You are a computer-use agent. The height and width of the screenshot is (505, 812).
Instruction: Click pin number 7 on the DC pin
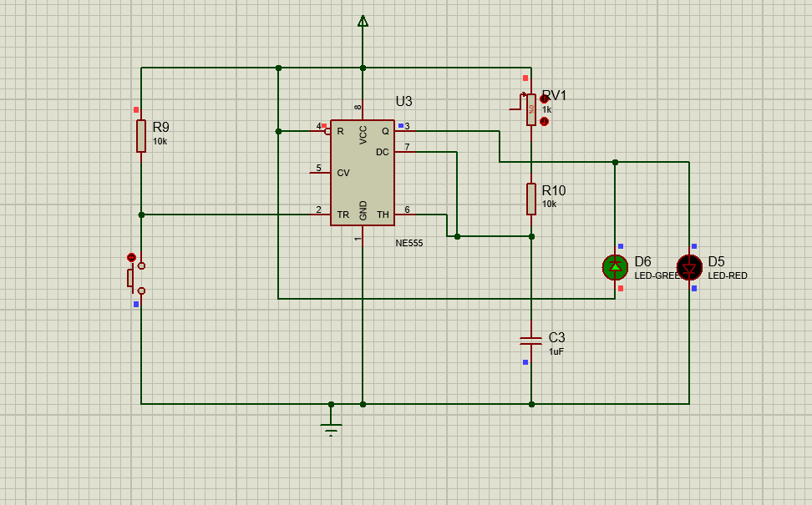click(x=407, y=147)
